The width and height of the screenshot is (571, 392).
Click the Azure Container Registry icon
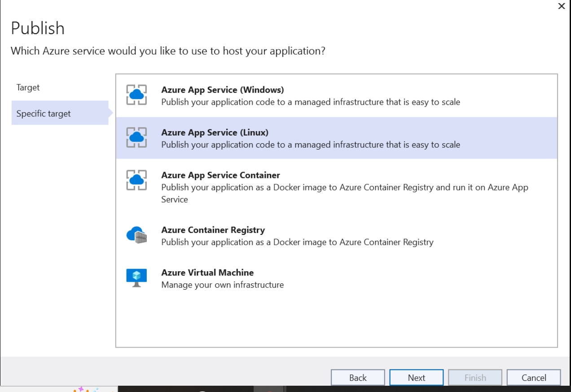pyautogui.click(x=136, y=235)
